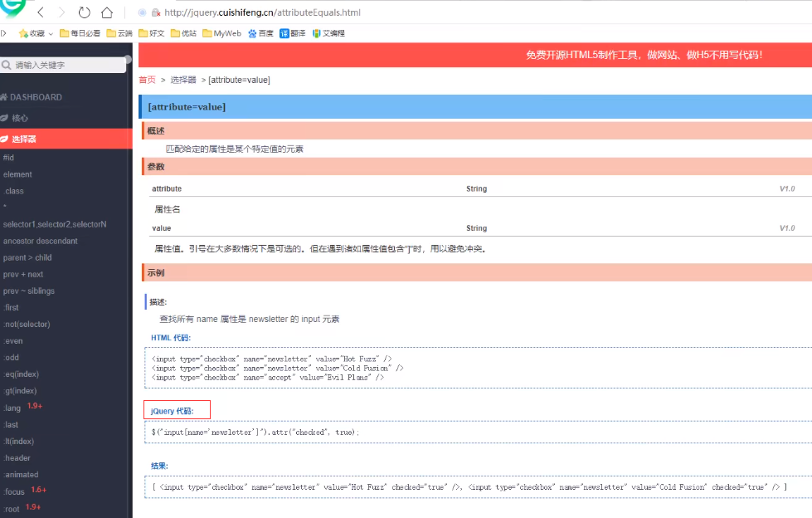Click the Evil Plans input code line
This screenshot has height=518, width=812.
(268, 378)
